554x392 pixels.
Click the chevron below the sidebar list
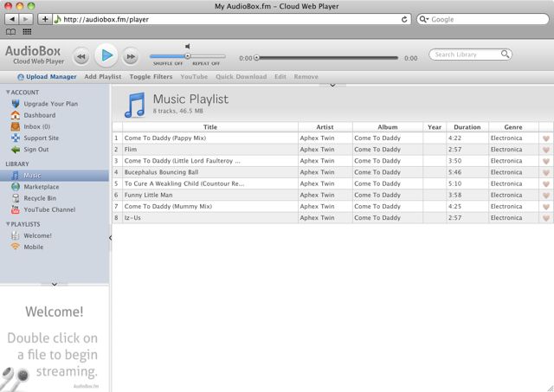click(x=55, y=284)
